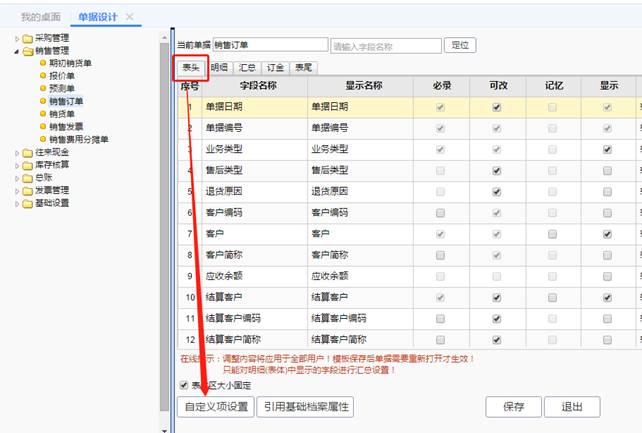Expand the 发票管理 tree node
Image resolution: width=642 pixels, height=433 pixels.
[17, 191]
